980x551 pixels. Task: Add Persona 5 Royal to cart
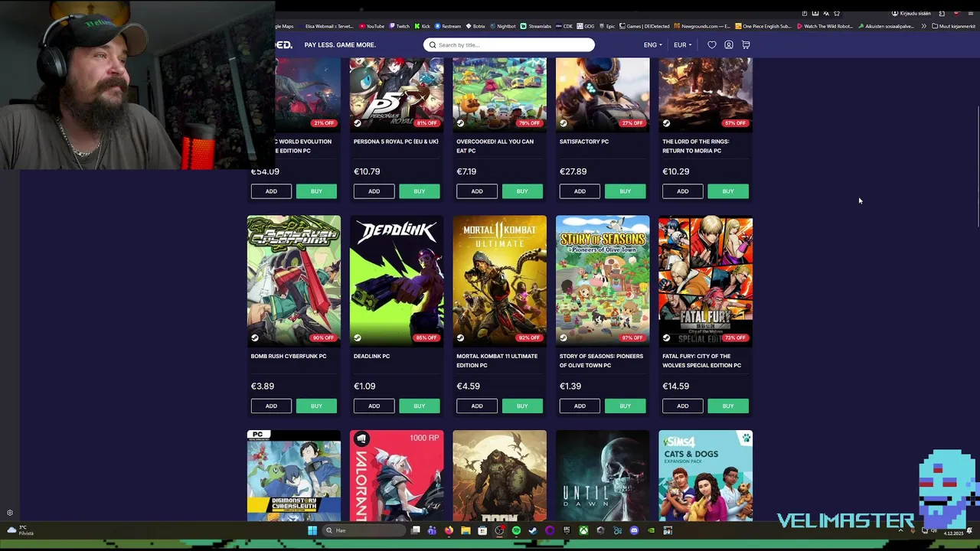tap(374, 191)
